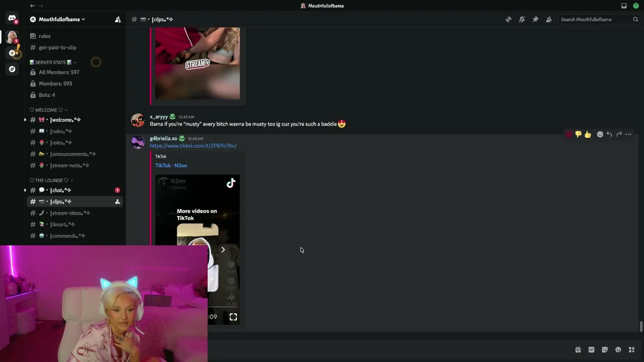The image size is (644, 362).
Task: Select the stream-notis channel
Action: [x=75, y=165]
